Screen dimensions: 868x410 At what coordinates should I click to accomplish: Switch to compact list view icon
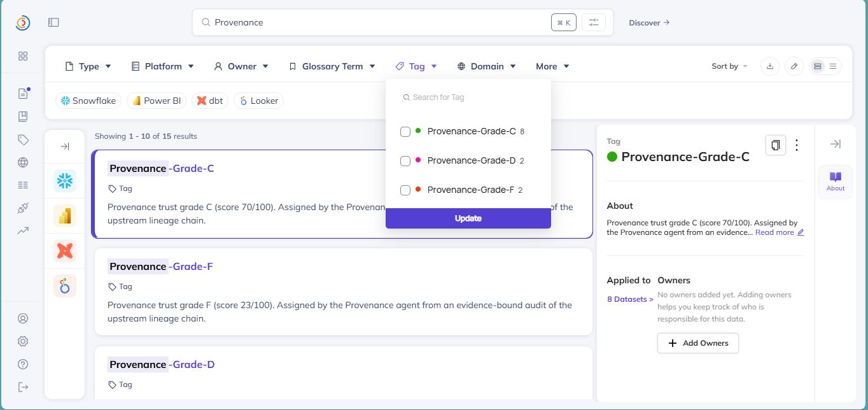click(832, 66)
